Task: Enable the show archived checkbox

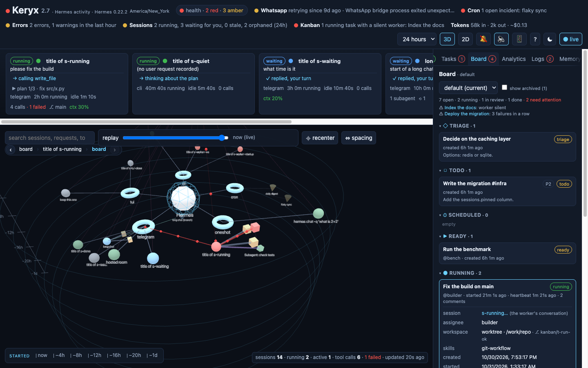Action: click(504, 88)
